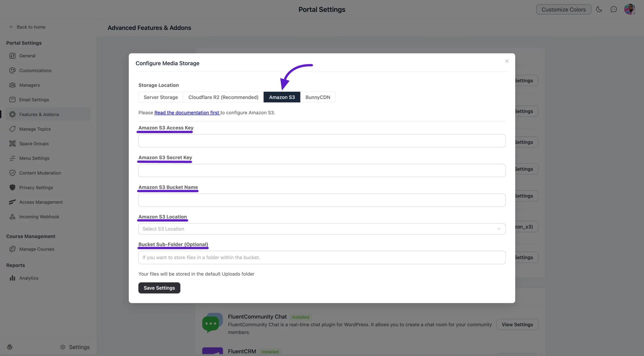This screenshot has height=356, width=644.
Task: Select Cloudflare R2 (Recommended) tab
Action: point(223,97)
